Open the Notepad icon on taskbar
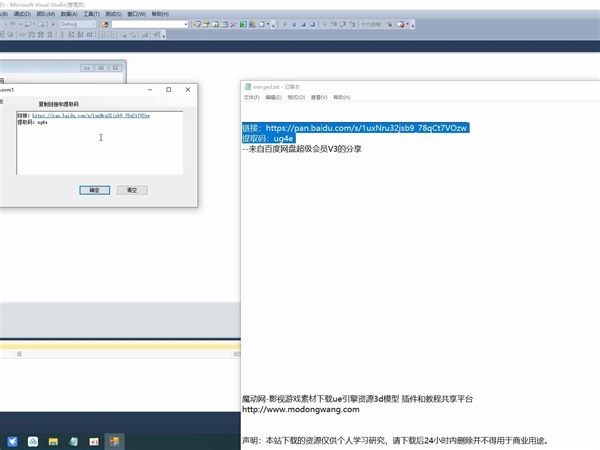 pos(73,442)
